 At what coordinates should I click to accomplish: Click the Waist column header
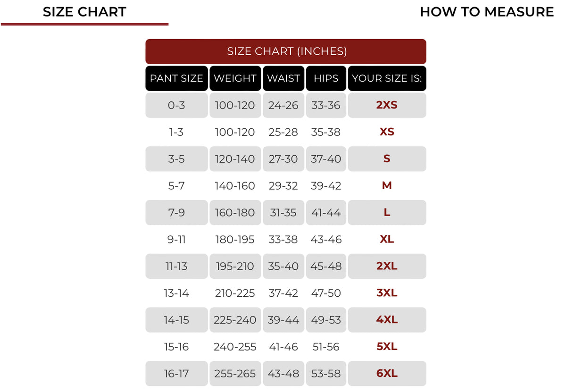coord(283,78)
